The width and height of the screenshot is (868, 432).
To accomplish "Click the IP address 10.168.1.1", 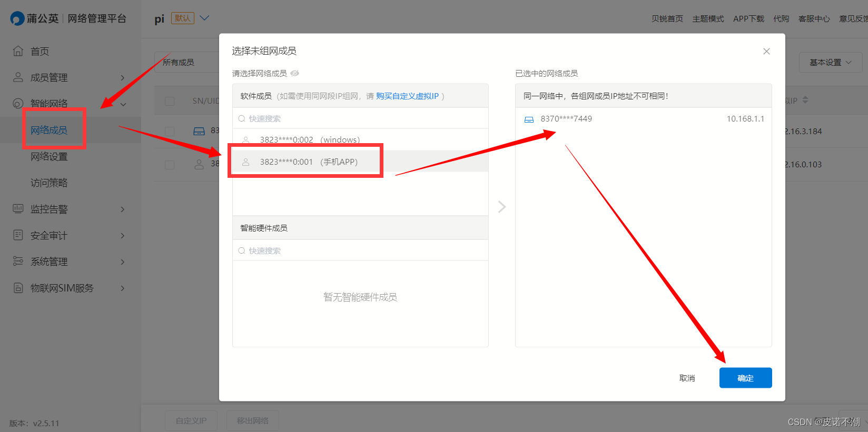I will click(745, 118).
